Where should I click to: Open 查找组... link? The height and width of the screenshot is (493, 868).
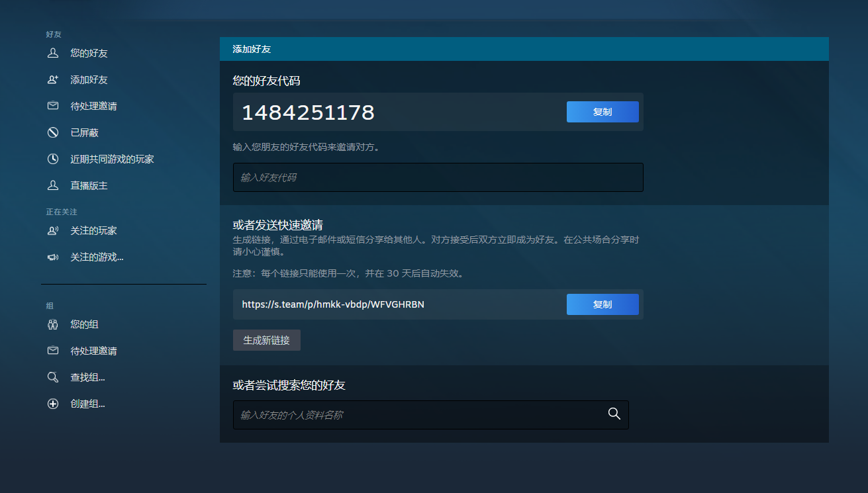88,377
